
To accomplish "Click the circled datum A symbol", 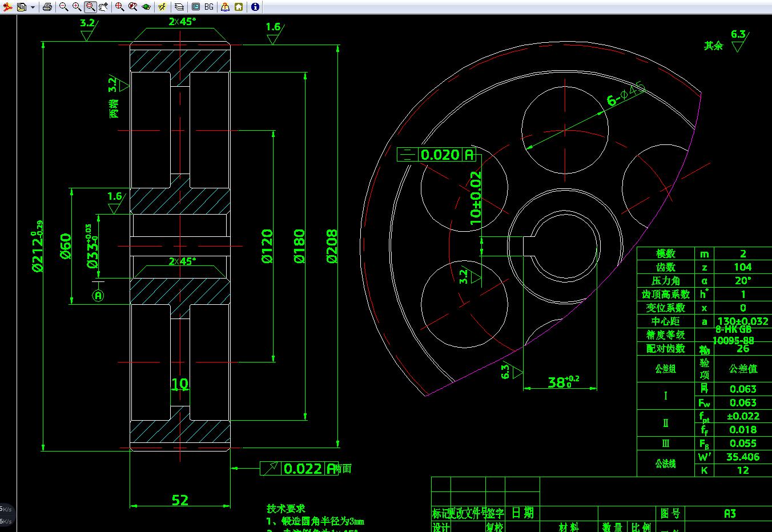I will coord(98,296).
